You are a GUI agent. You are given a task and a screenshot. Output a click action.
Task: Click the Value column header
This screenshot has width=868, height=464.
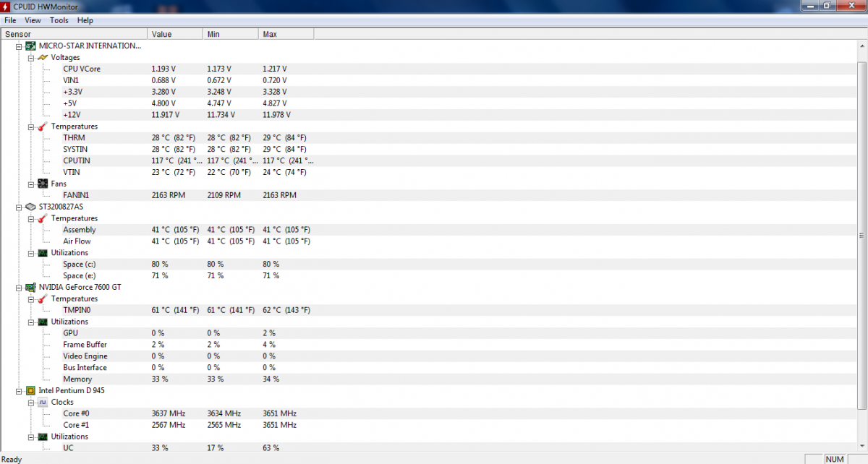[175, 34]
